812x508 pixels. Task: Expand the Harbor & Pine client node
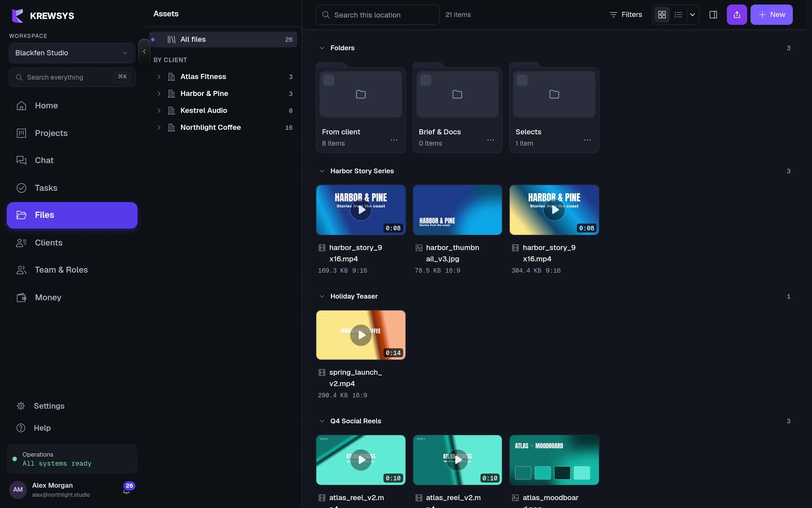pos(159,93)
